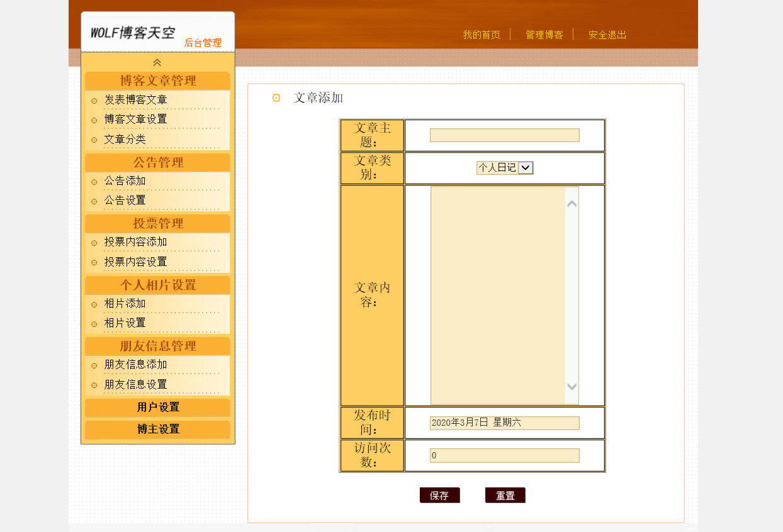The width and height of the screenshot is (783, 532).
Task: Open 文章分类 link
Action: click(x=125, y=139)
